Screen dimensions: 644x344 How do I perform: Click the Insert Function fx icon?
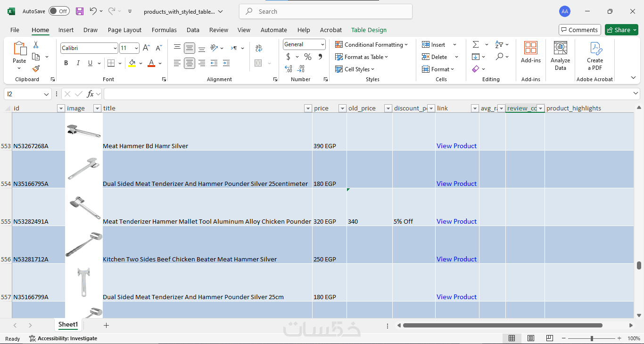90,94
